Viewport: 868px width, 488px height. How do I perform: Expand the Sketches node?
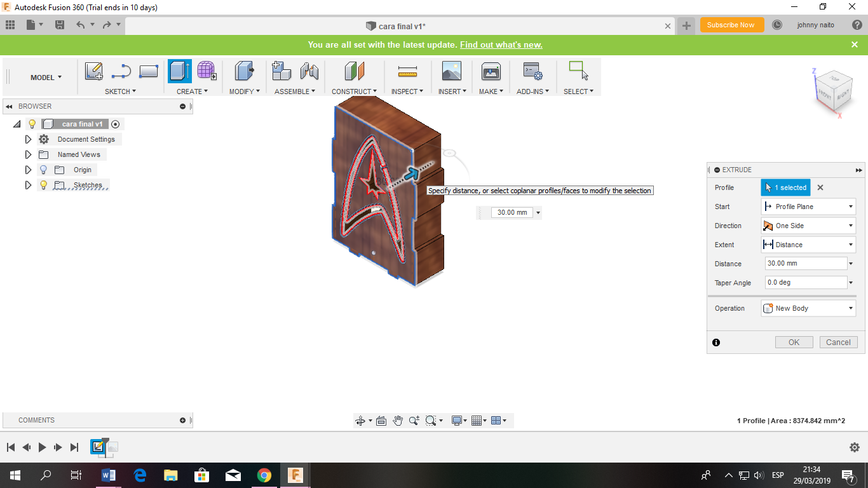[x=28, y=185]
